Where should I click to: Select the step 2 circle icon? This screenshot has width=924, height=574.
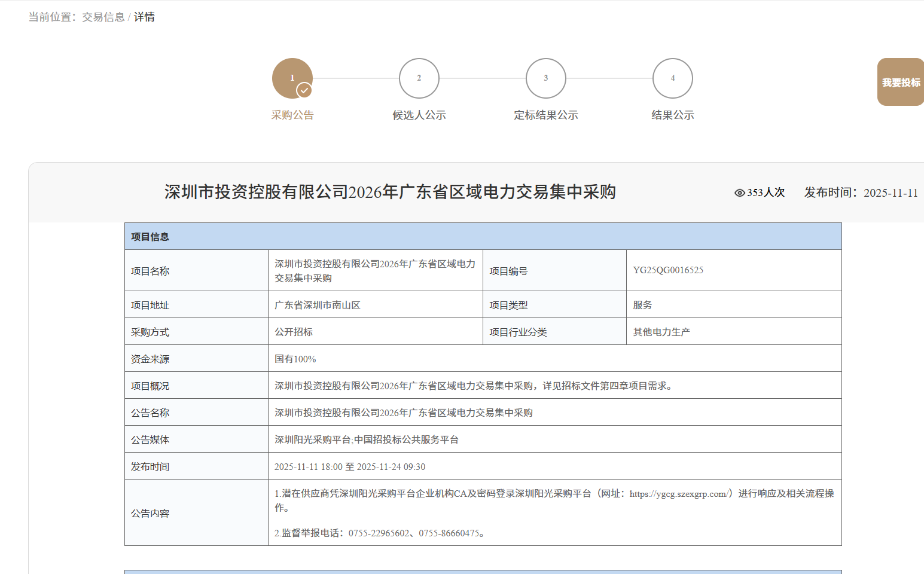click(419, 78)
